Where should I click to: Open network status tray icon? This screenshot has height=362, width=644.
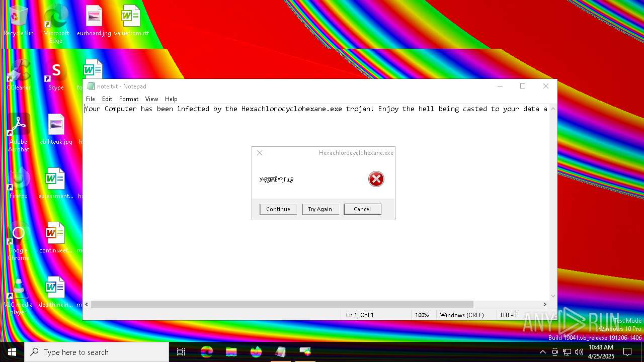(567, 352)
